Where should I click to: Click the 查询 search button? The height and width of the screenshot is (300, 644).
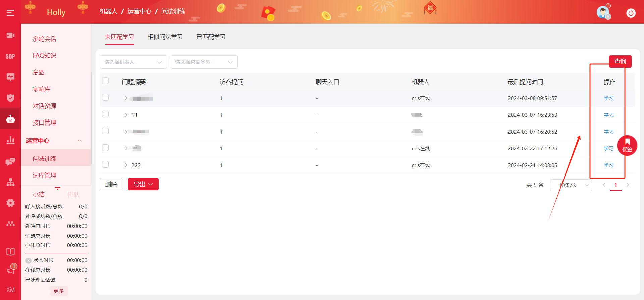[620, 61]
